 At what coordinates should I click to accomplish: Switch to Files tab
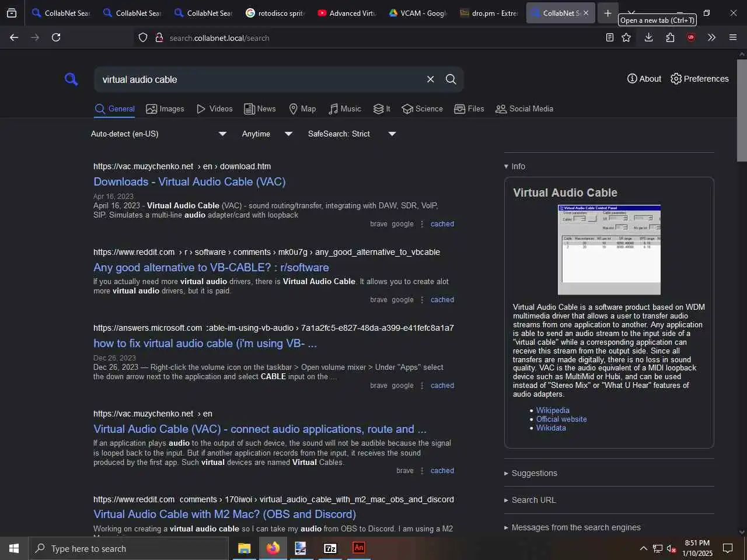(x=469, y=109)
